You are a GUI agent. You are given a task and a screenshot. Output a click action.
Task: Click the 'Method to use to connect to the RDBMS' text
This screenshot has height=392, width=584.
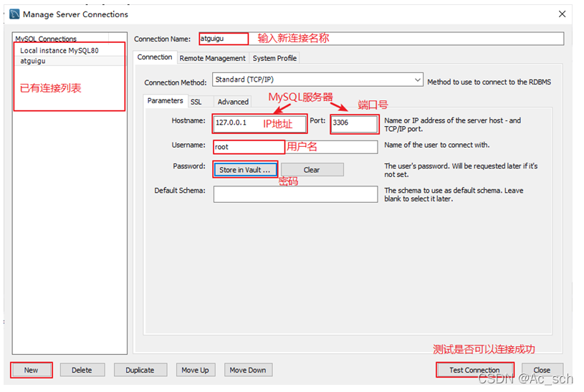pyautogui.click(x=489, y=82)
